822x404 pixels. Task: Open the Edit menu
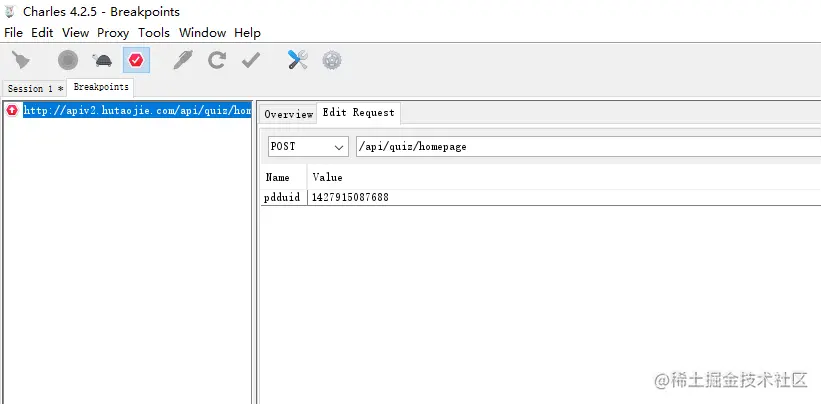42,33
